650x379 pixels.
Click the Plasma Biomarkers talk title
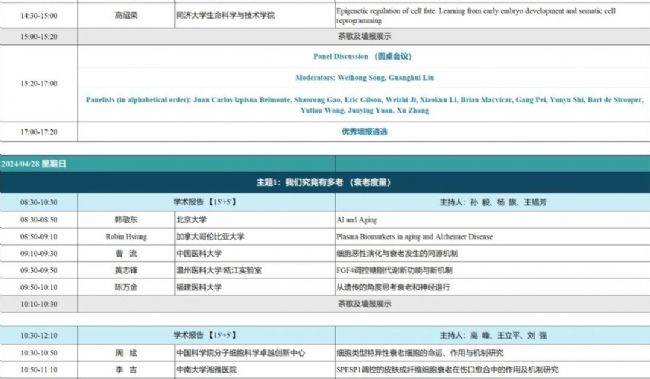[415, 236]
